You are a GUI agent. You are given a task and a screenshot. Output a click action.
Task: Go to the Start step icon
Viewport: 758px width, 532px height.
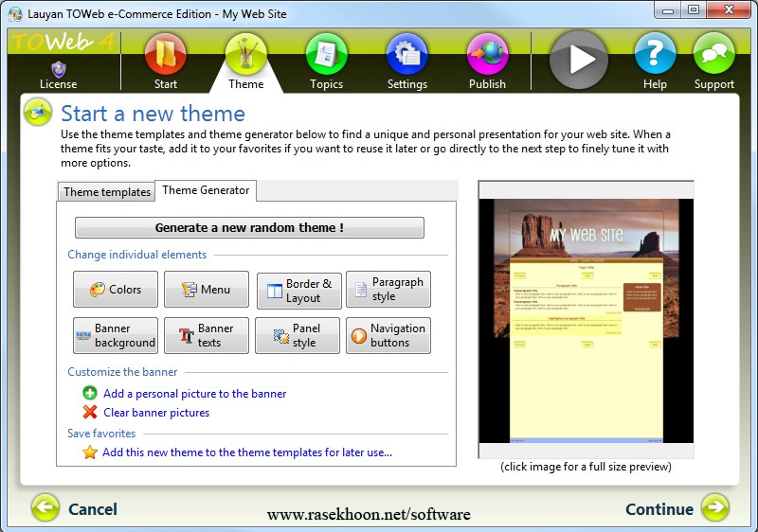165,54
